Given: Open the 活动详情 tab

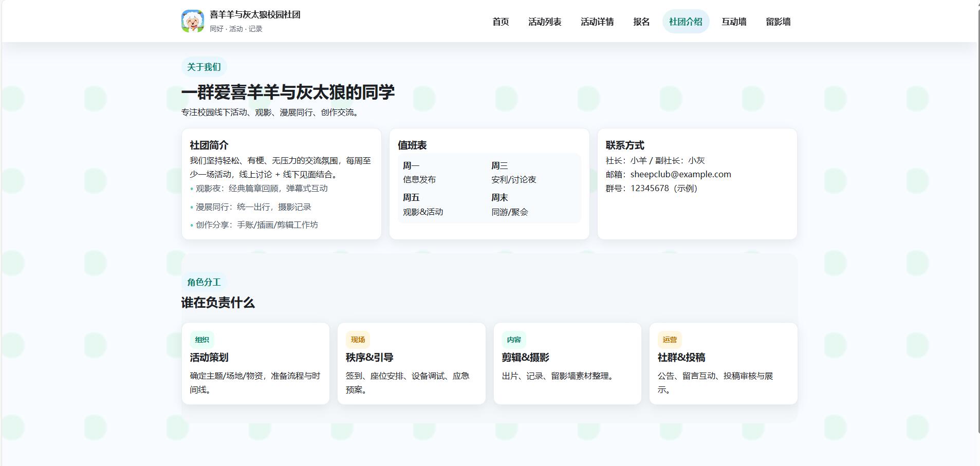Looking at the screenshot, I should coord(598,22).
